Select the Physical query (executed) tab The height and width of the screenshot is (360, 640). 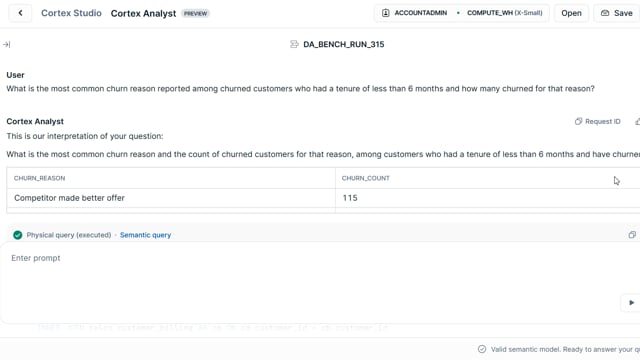[x=69, y=235]
